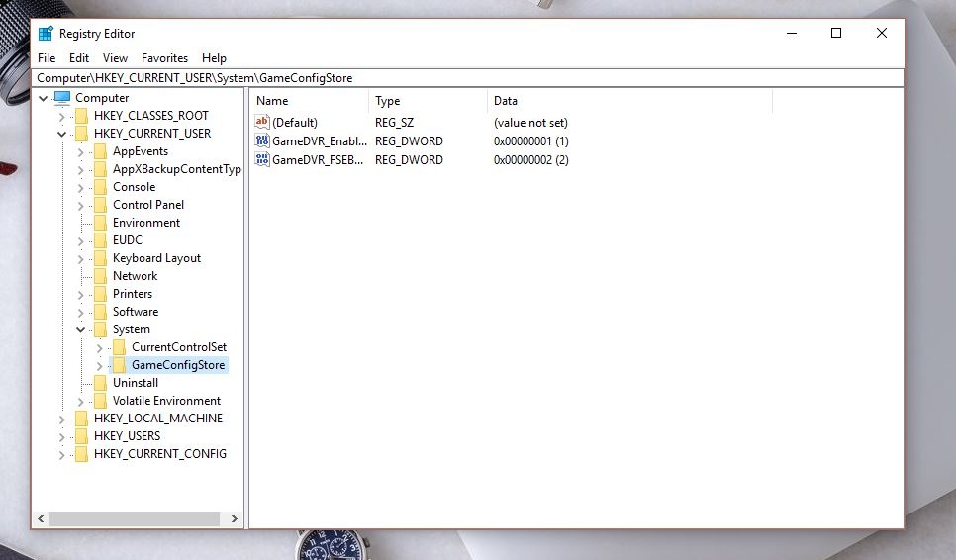This screenshot has height=560, width=956.
Task: Expand the Console key chevron
Action: pos(80,188)
